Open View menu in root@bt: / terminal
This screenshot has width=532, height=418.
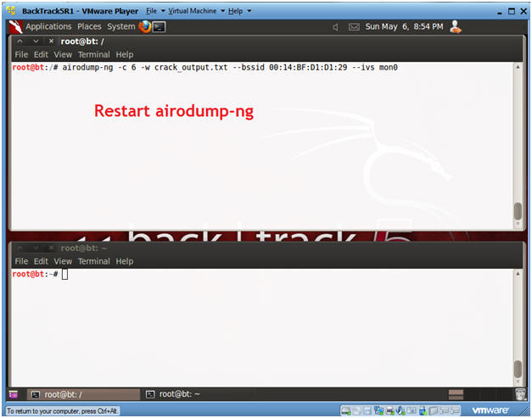tap(63, 54)
